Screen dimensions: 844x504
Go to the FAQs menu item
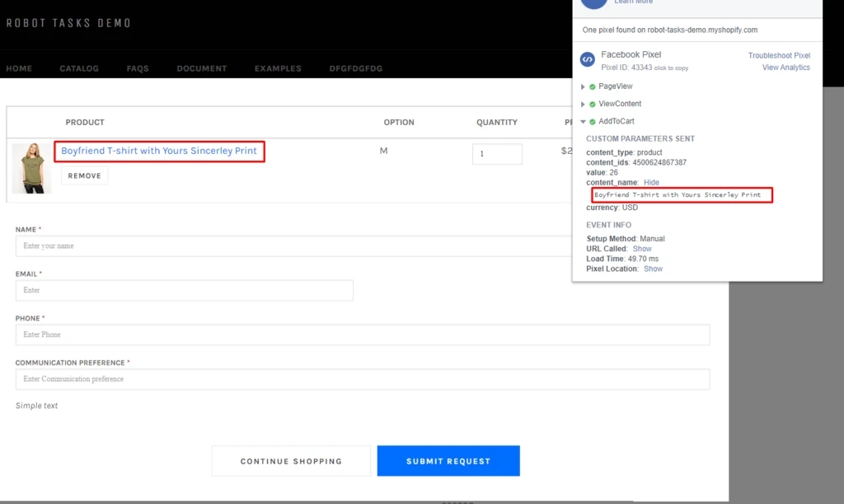coord(138,68)
